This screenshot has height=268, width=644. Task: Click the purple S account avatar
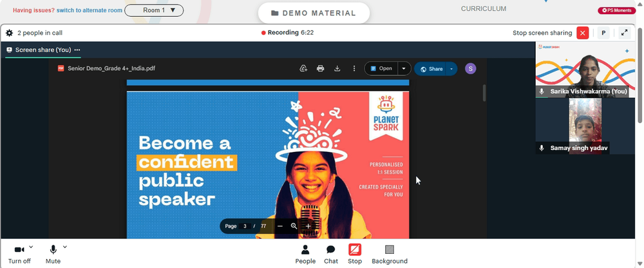pos(470,69)
